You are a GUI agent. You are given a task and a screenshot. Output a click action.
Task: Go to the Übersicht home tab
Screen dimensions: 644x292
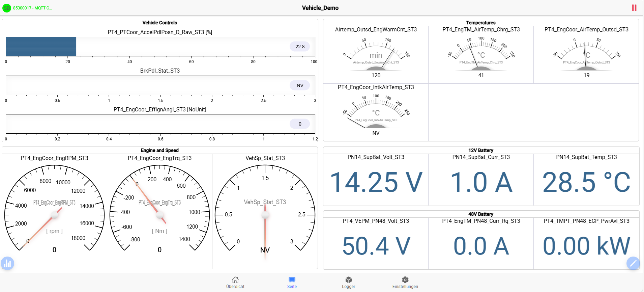click(235, 282)
